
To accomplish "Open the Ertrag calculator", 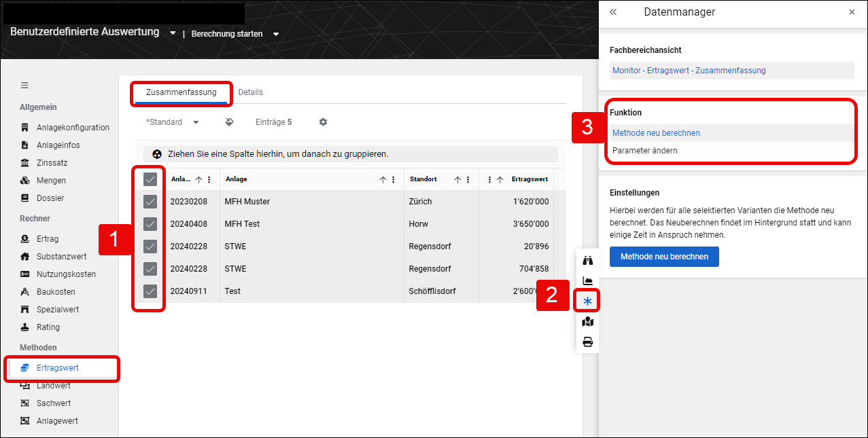I will click(39, 239).
